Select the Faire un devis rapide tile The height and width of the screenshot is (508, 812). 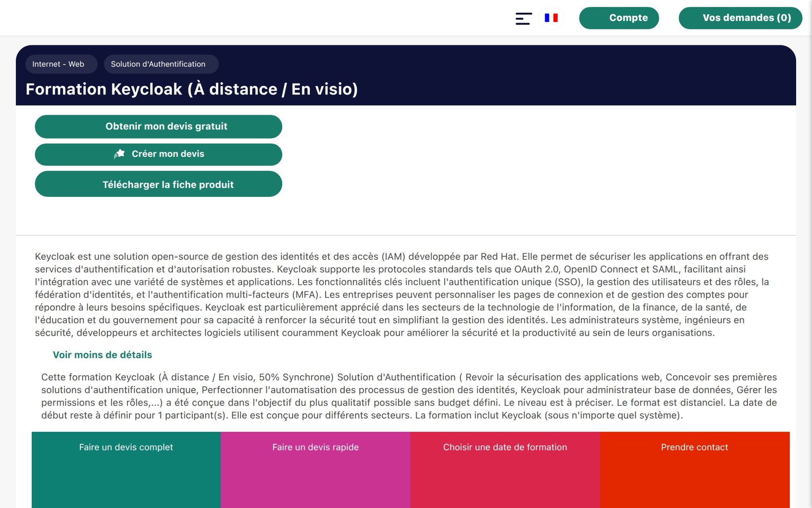click(316, 470)
